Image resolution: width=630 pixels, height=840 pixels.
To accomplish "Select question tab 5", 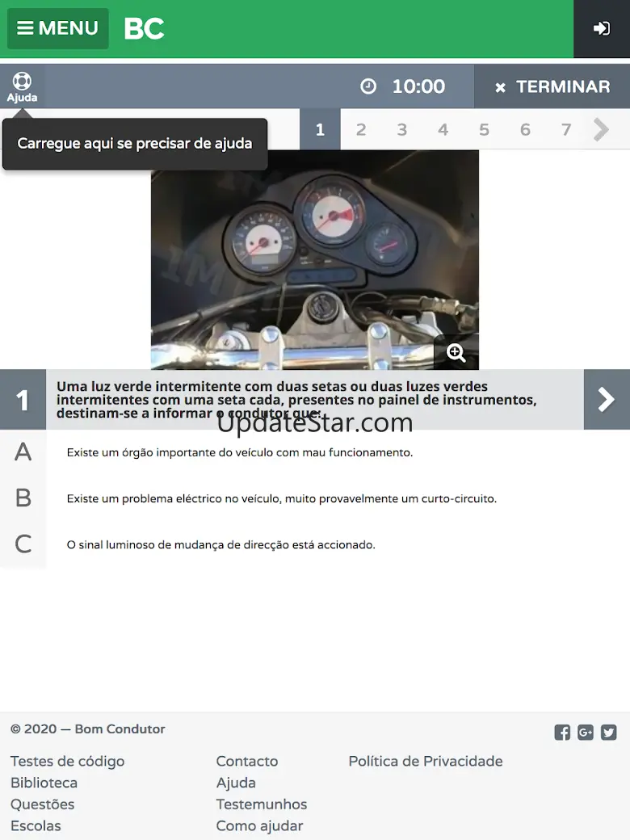I will pyautogui.click(x=485, y=129).
